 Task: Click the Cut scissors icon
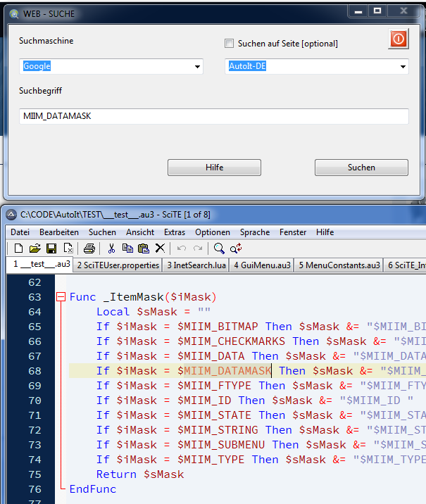tap(111, 248)
